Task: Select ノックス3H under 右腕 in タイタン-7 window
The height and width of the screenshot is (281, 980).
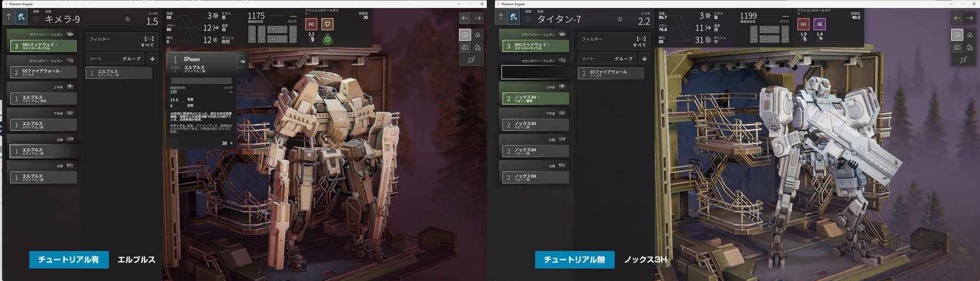Action: pyautogui.click(x=536, y=177)
